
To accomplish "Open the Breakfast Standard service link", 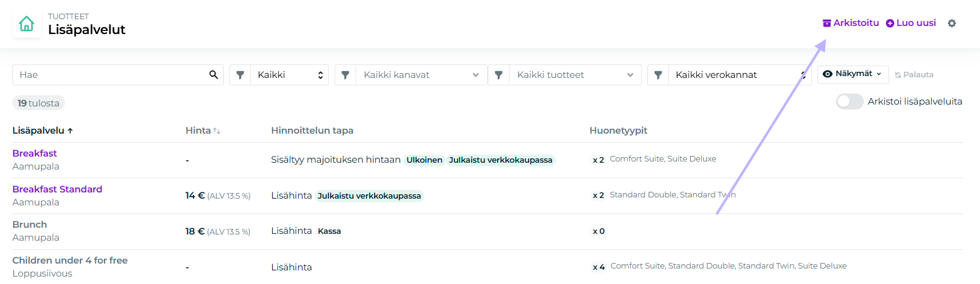I will point(57,189).
